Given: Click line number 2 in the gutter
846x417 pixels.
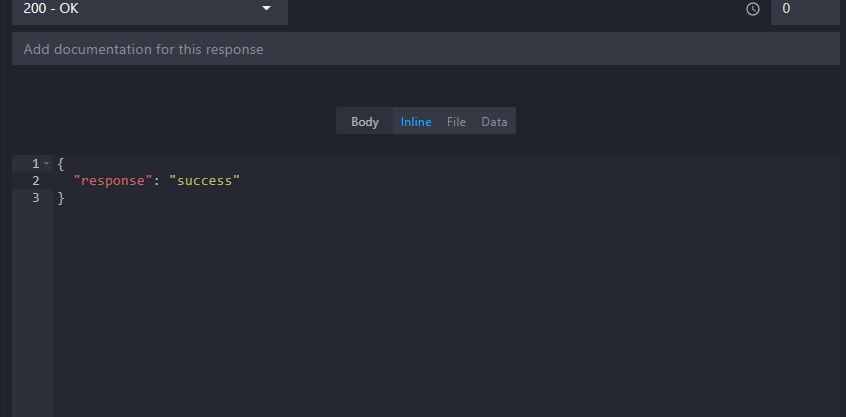Looking at the screenshot, I should [x=35, y=181].
